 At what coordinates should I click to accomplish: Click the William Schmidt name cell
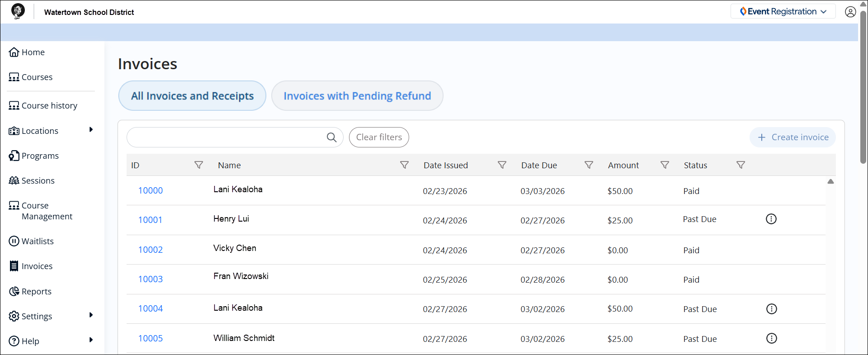pos(244,338)
